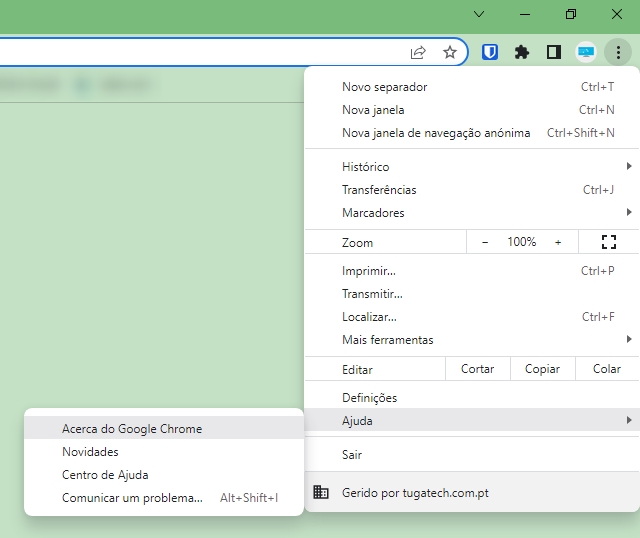
Task: Expand the Marcadores submenu arrow
Action: (629, 212)
